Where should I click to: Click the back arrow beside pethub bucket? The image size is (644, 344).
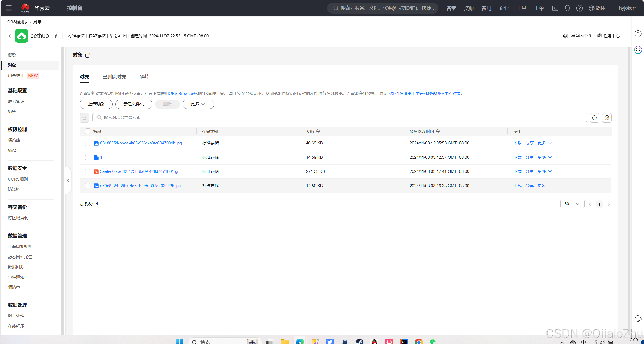coord(10,36)
